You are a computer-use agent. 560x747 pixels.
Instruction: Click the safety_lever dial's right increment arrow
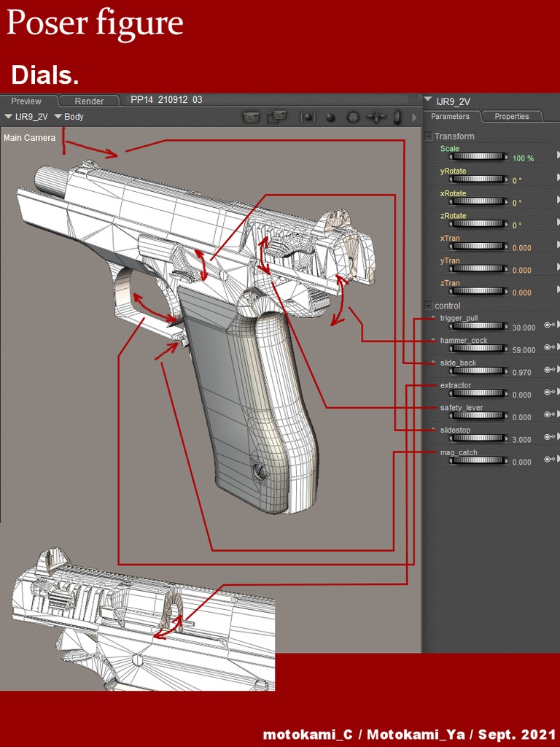point(505,416)
